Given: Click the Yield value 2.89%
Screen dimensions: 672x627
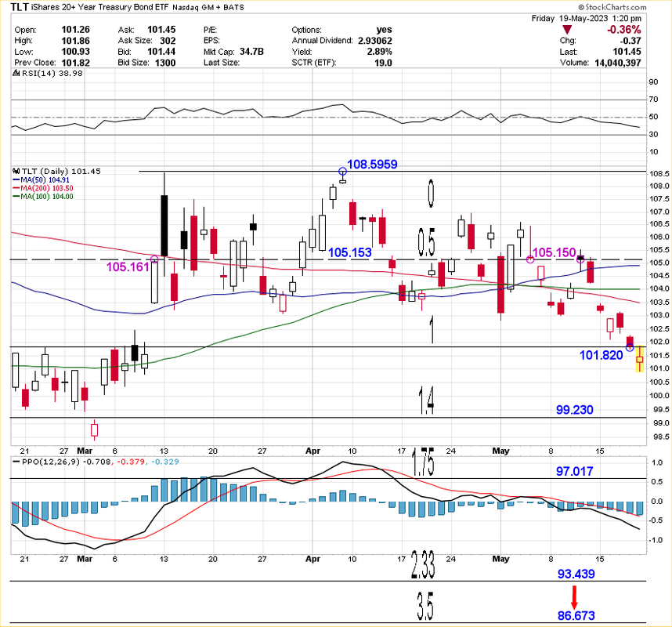Looking at the screenshot, I should coord(379,52).
